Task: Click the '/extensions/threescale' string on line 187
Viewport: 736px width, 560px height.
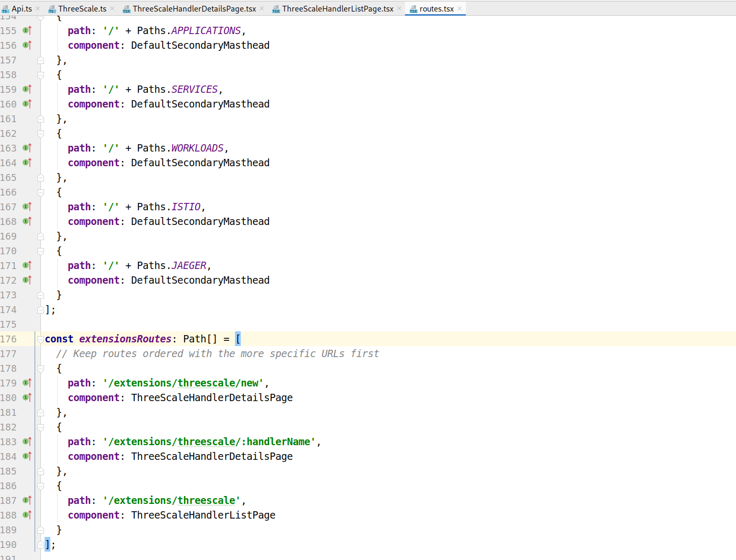Action: 172,500
